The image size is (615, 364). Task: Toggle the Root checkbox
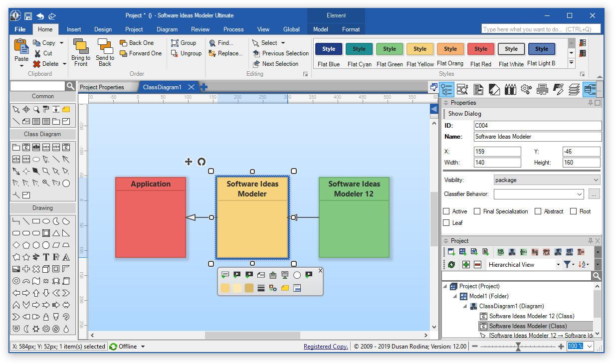573,211
